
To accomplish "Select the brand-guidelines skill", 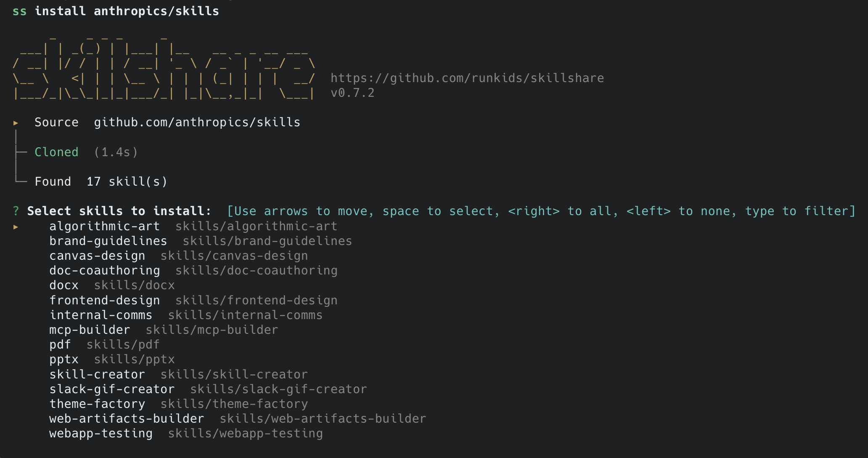I will tap(108, 241).
